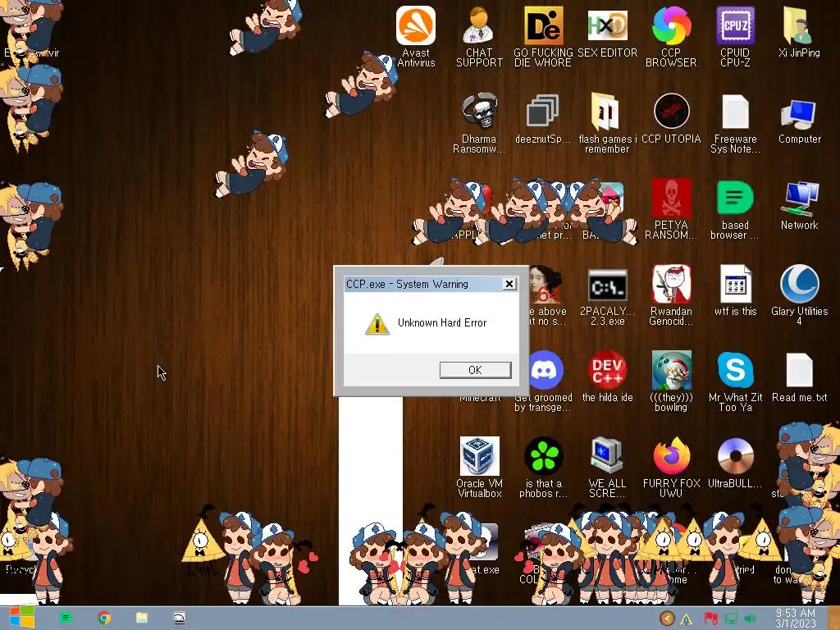Open the Freeware Sys Note... file

click(x=735, y=123)
